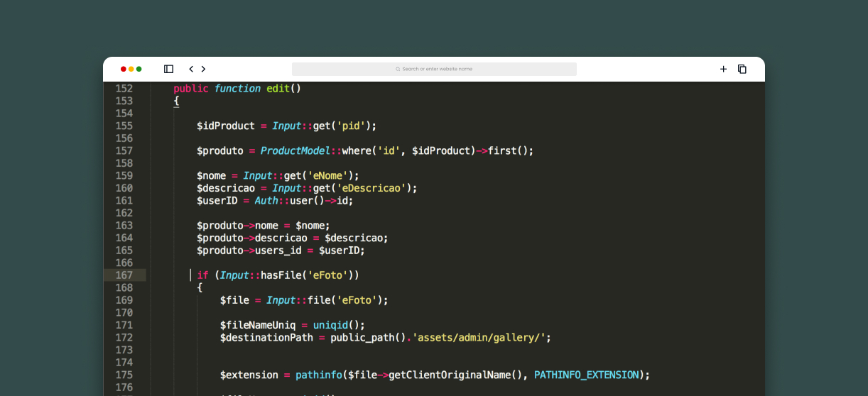Select line number 167 in the gutter
Image resolution: width=868 pixels, height=396 pixels.
124,275
